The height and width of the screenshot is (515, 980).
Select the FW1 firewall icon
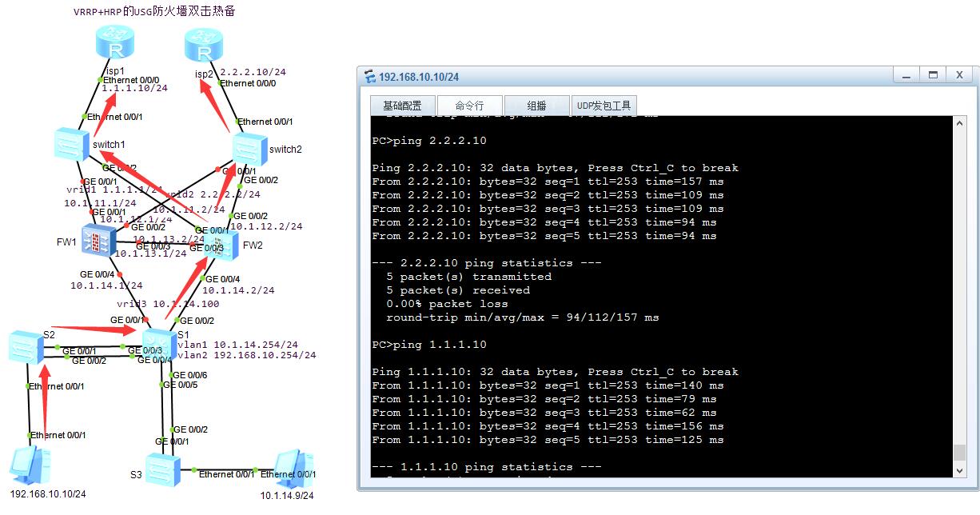pos(98,238)
